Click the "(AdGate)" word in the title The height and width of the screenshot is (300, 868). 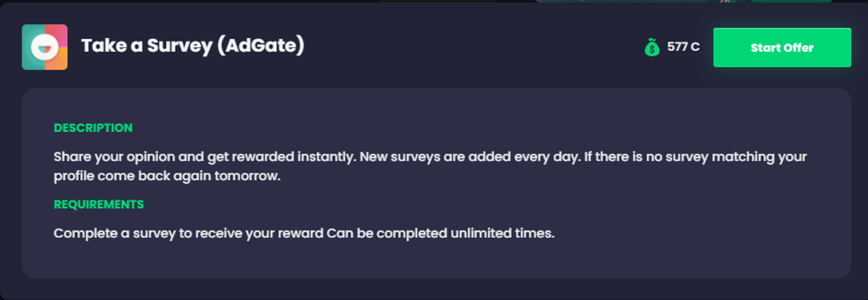(x=261, y=46)
